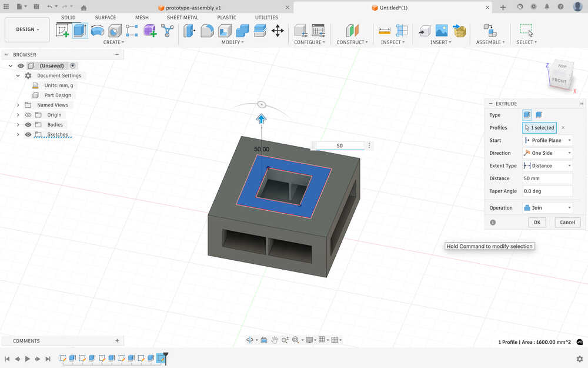Viewport: 588px width, 368px height.
Task: Click the Undo arrow
Action: [49, 6]
